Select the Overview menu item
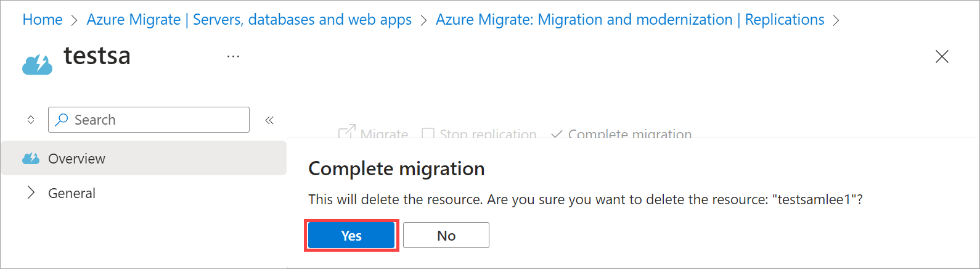 tap(76, 159)
